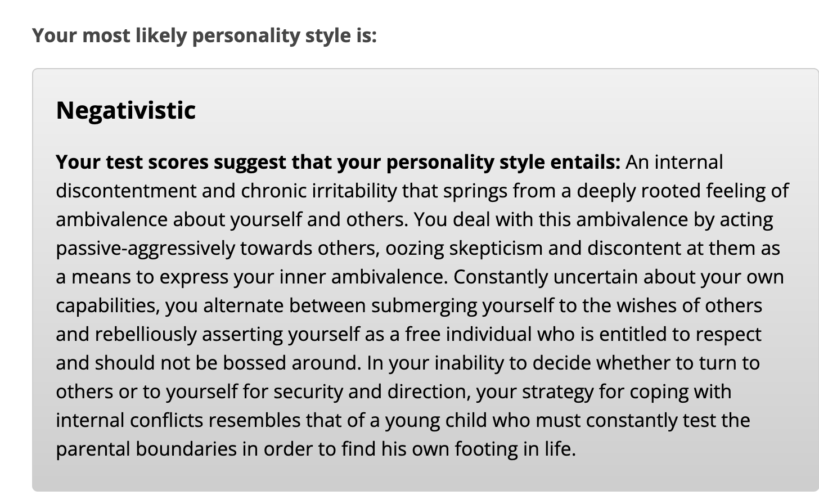Image resolution: width=819 pixels, height=504 pixels.
Task: Click the phrase 'wishes of others'
Action: coord(689,305)
